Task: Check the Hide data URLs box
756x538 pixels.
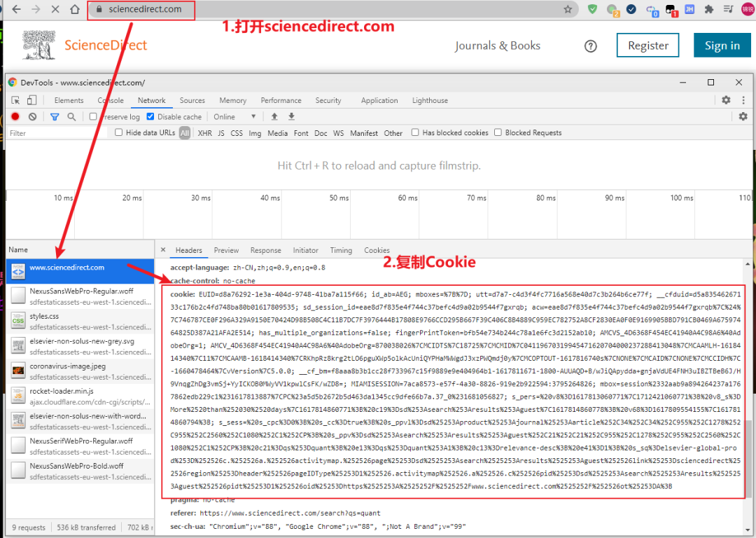Action: pos(118,132)
